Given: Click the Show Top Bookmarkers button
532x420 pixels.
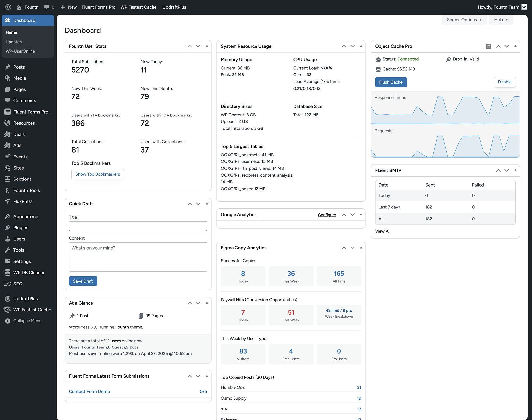Looking at the screenshot, I should click(x=98, y=174).
